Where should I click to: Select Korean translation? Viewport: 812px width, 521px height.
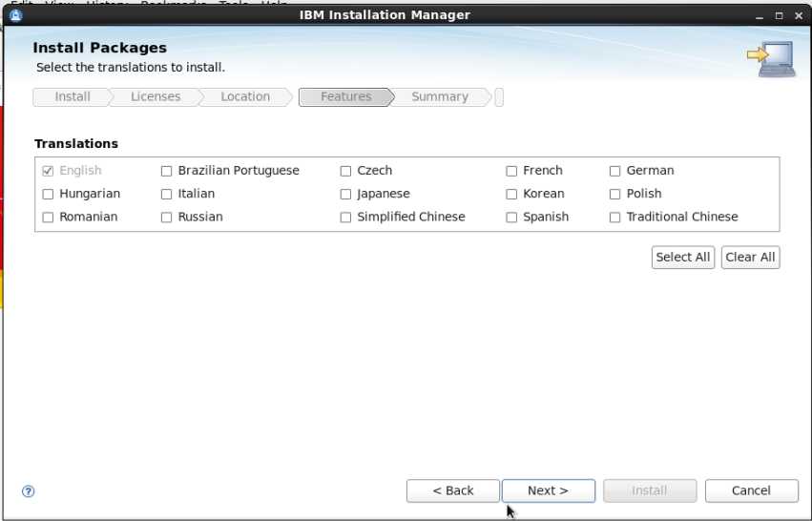click(511, 195)
